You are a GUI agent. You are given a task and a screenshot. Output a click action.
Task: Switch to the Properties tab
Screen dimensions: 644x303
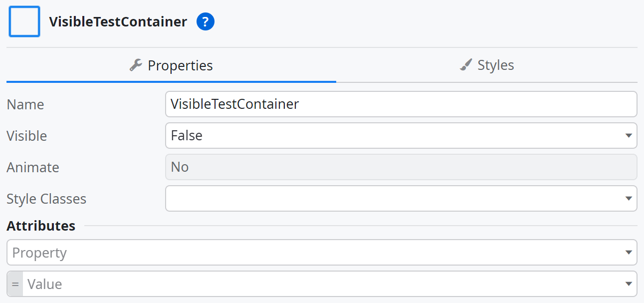[171, 65]
